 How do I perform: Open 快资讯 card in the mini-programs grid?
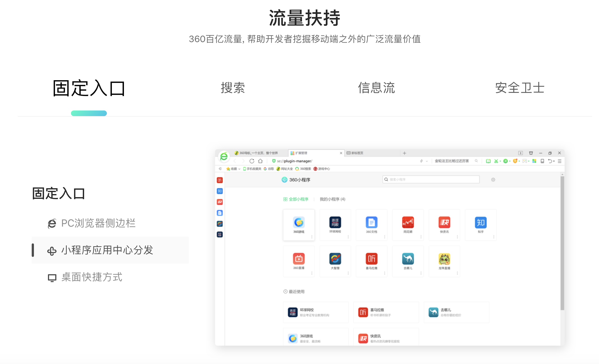click(x=444, y=225)
